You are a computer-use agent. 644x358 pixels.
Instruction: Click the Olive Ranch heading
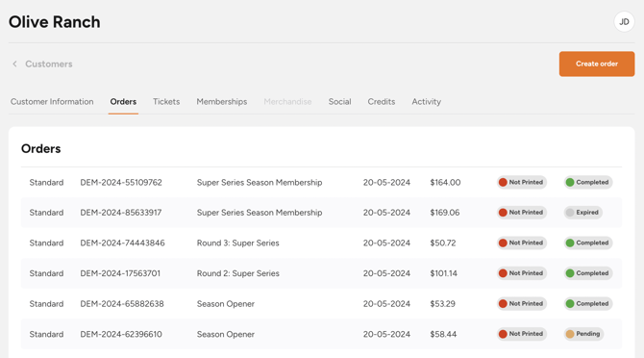(54, 22)
